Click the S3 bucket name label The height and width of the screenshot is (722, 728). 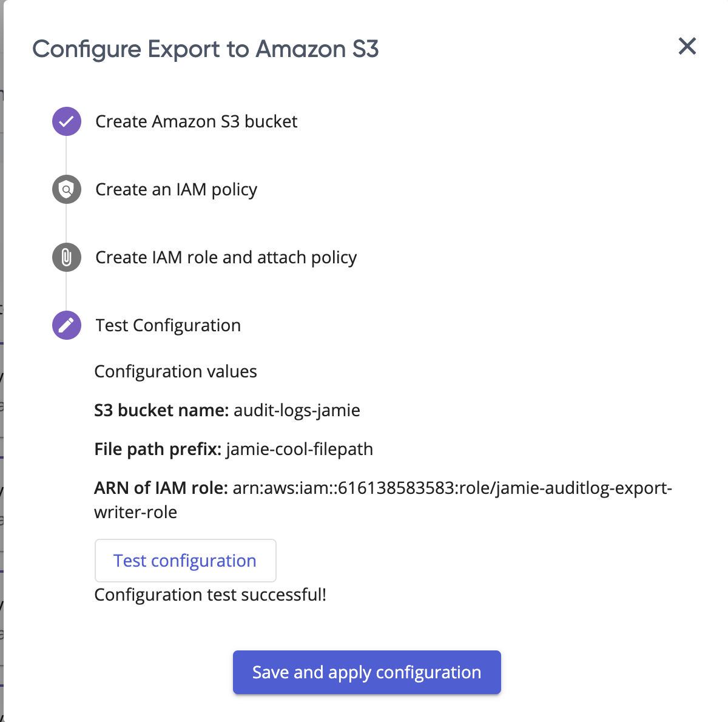(x=161, y=411)
